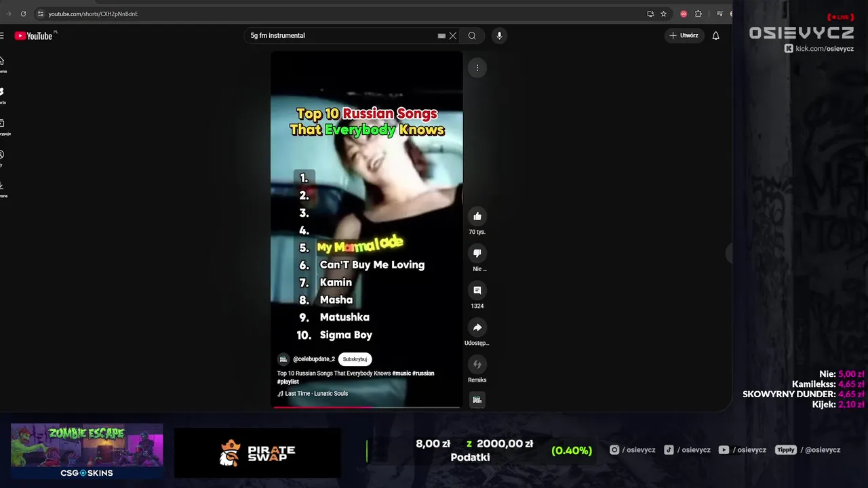
Task: Open the Pirate Swap banner
Action: 258,453
